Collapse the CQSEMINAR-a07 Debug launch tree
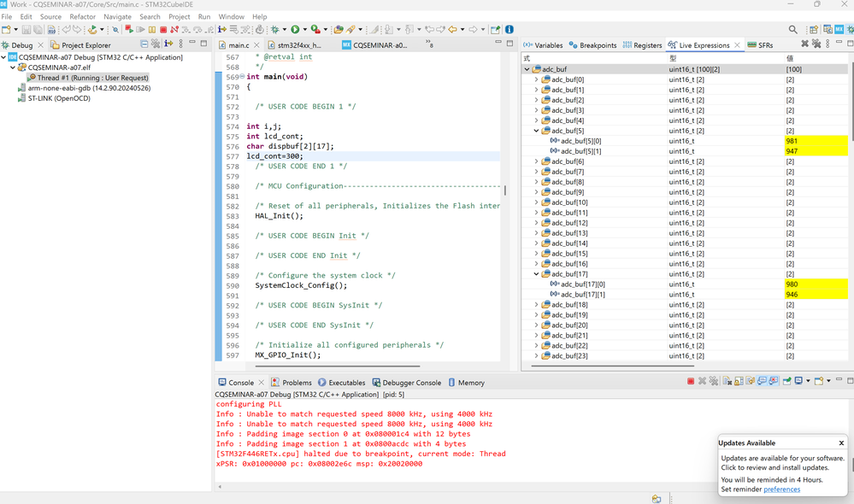This screenshot has width=854, height=504. [4, 58]
